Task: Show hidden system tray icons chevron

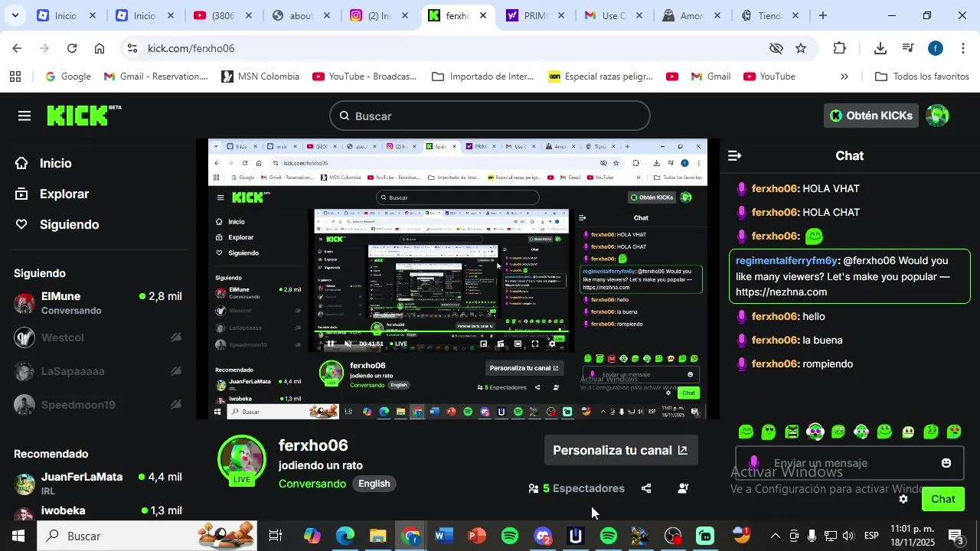Action: point(775,536)
